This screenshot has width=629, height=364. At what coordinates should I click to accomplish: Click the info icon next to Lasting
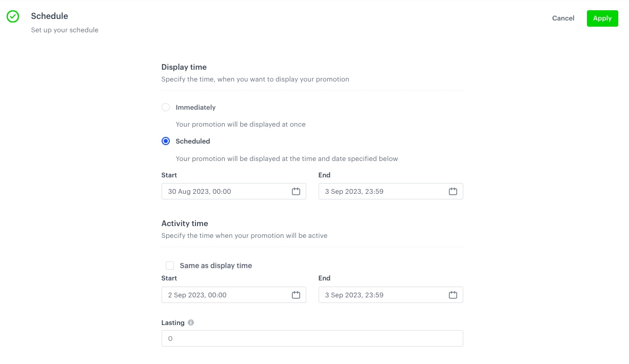190,322
